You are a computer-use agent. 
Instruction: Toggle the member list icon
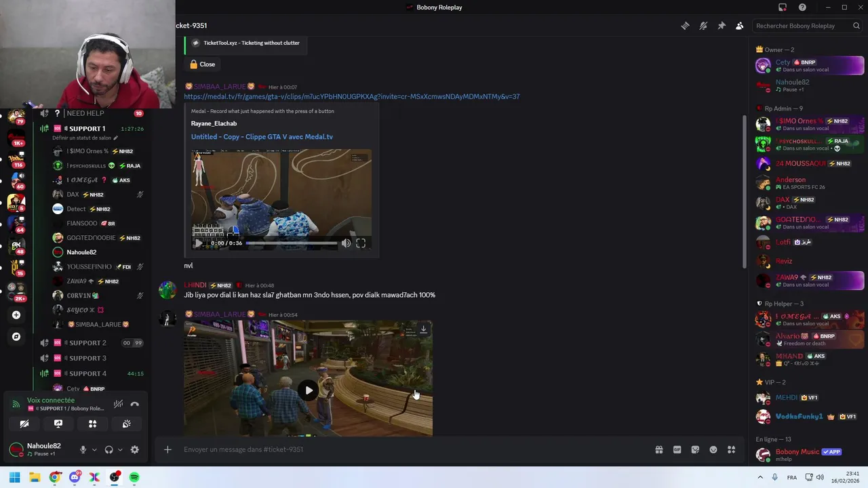point(739,26)
